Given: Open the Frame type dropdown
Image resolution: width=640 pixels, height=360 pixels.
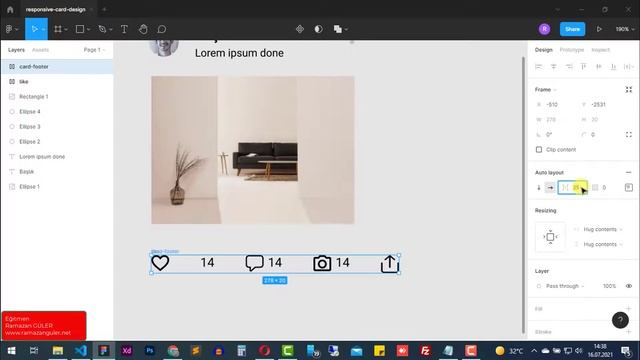Looking at the screenshot, I should pos(546,90).
